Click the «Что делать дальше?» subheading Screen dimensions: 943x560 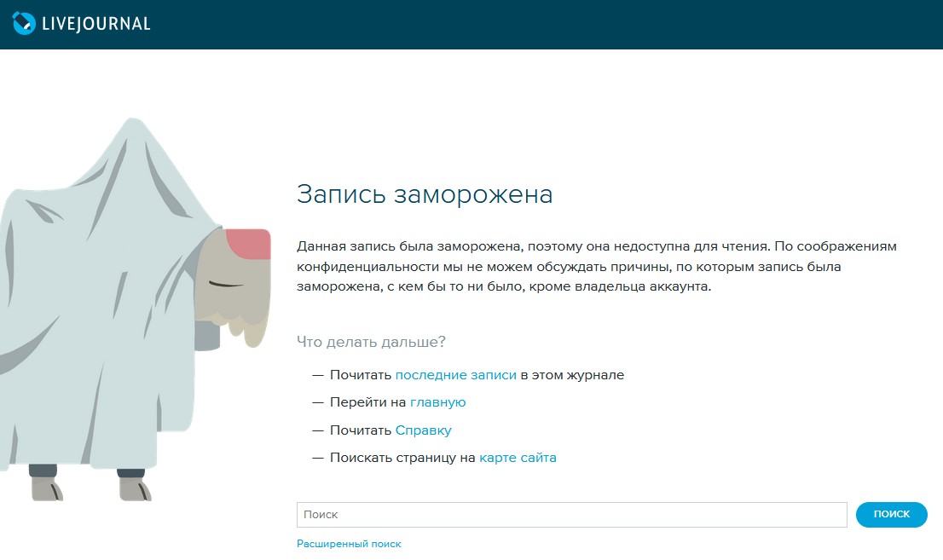pyautogui.click(x=371, y=342)
